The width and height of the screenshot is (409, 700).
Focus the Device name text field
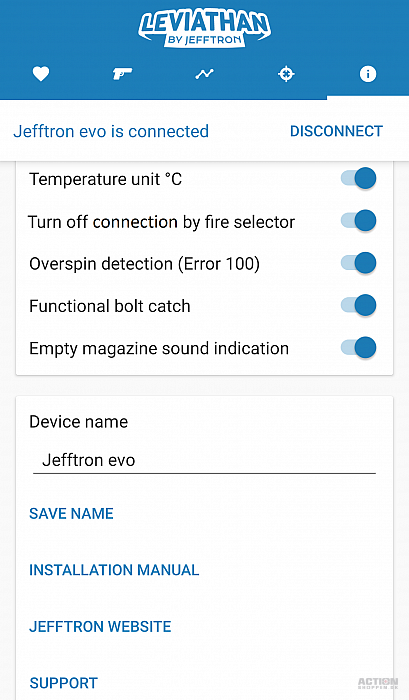pos(204,460)
